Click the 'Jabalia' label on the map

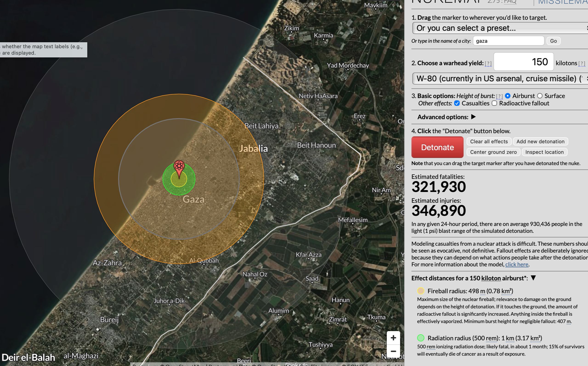click(x=253, y=149)
